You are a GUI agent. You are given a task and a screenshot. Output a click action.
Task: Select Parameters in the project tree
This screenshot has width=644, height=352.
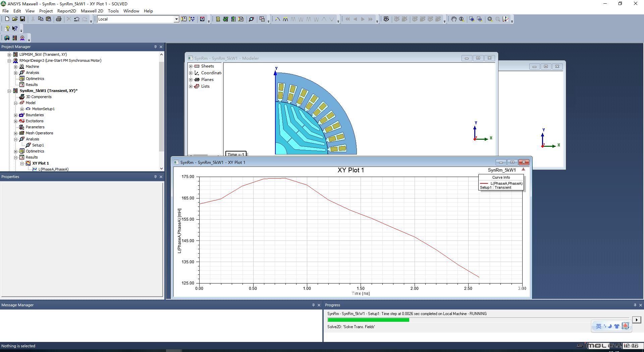[x=35, y=127]
